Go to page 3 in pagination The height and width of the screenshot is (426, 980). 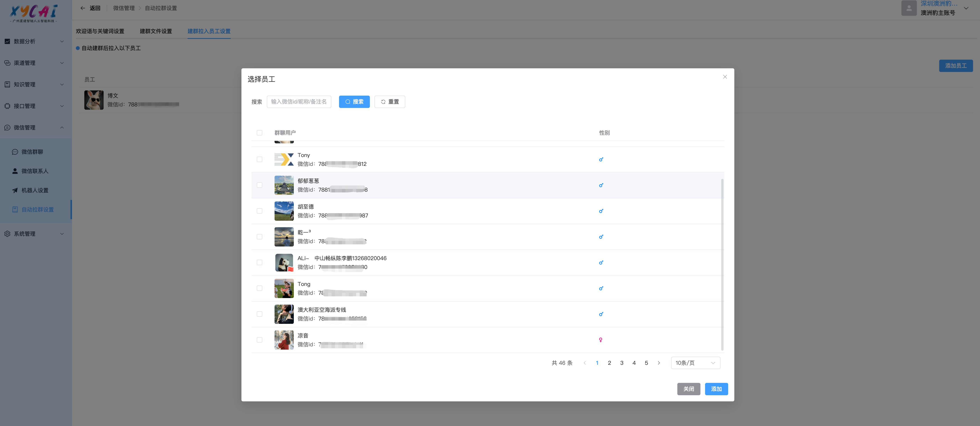[622, 363]
